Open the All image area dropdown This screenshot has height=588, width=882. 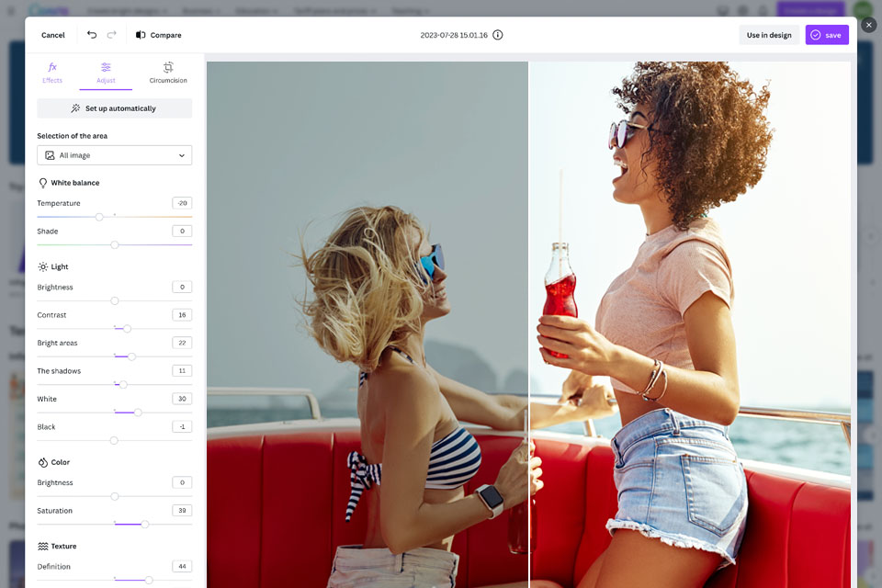point(114,155)
